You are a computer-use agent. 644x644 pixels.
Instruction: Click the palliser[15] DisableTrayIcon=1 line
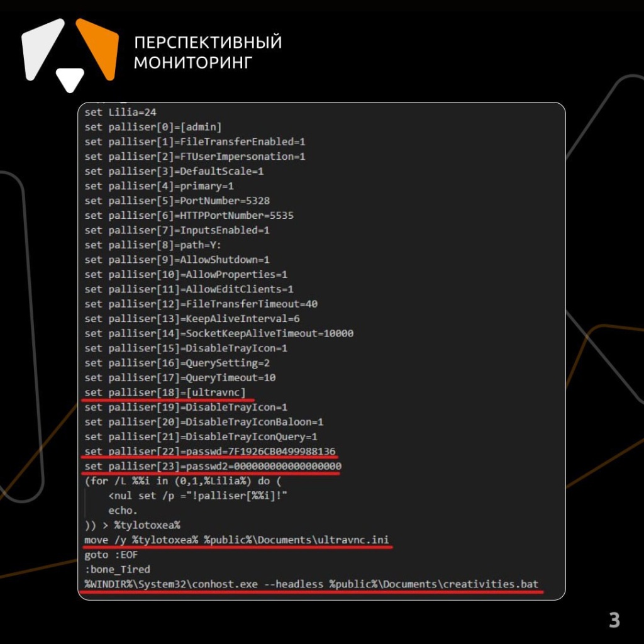pos(186,348)
